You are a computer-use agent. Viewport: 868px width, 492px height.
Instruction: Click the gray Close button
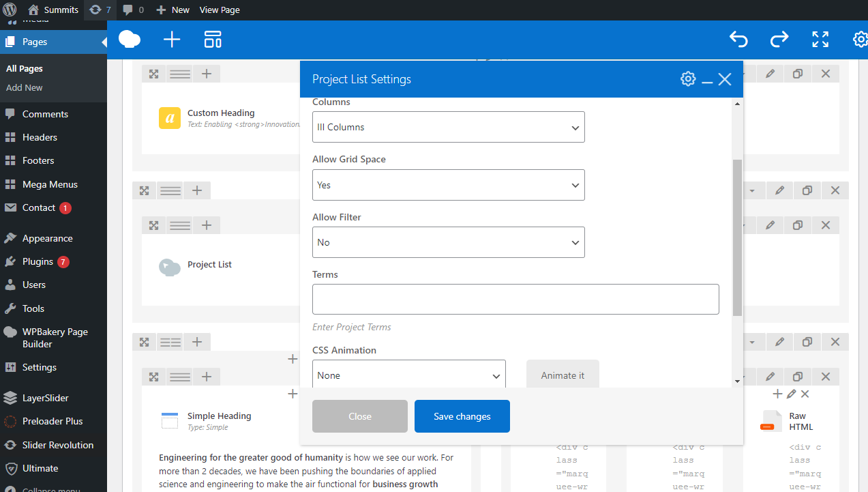[360, 416]
